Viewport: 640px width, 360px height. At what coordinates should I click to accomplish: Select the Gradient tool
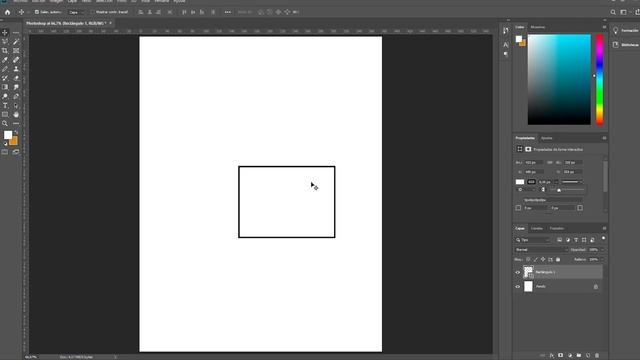click(5, 87)
